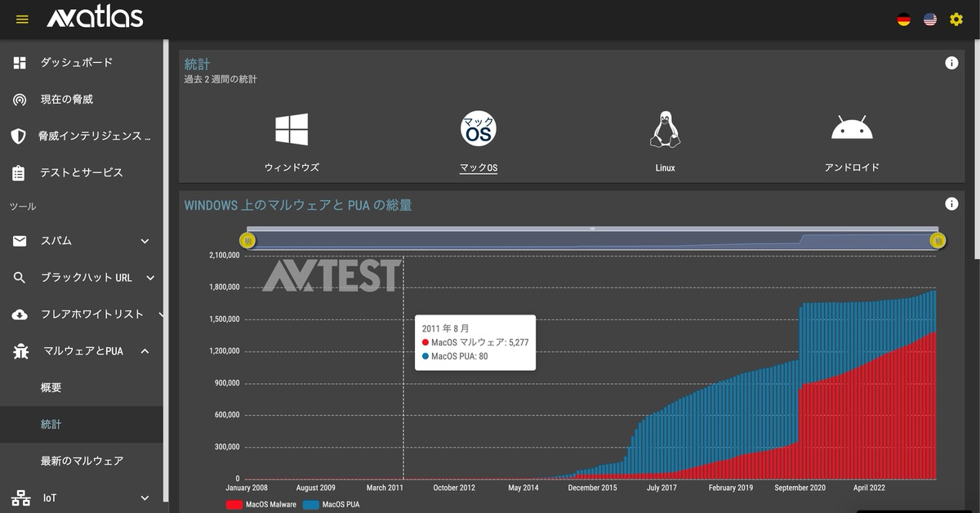Viewport: 980px width, 513px height.
Task: Click the ウィンドウズ label
Action: click(x=292, y=167)
